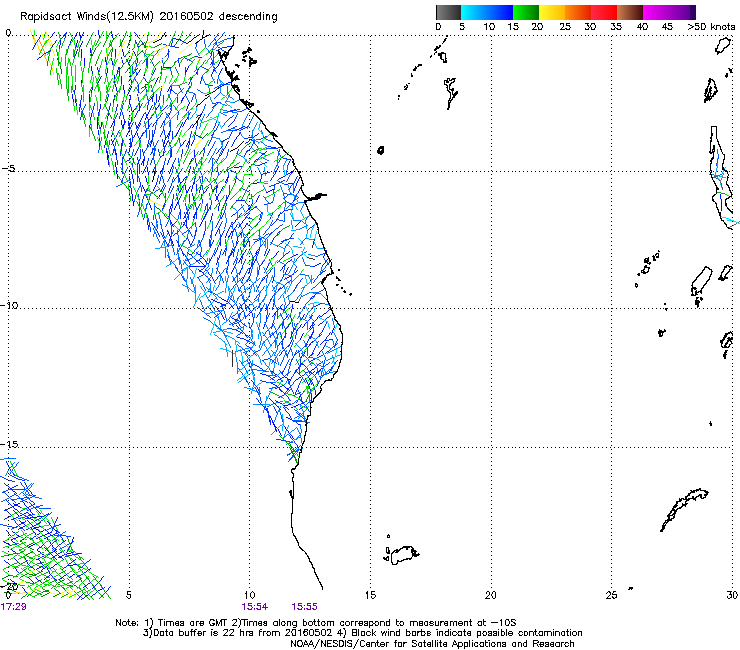Pick the green 15-20 knots color segment

pyautogui.click(x=526, y=12)
